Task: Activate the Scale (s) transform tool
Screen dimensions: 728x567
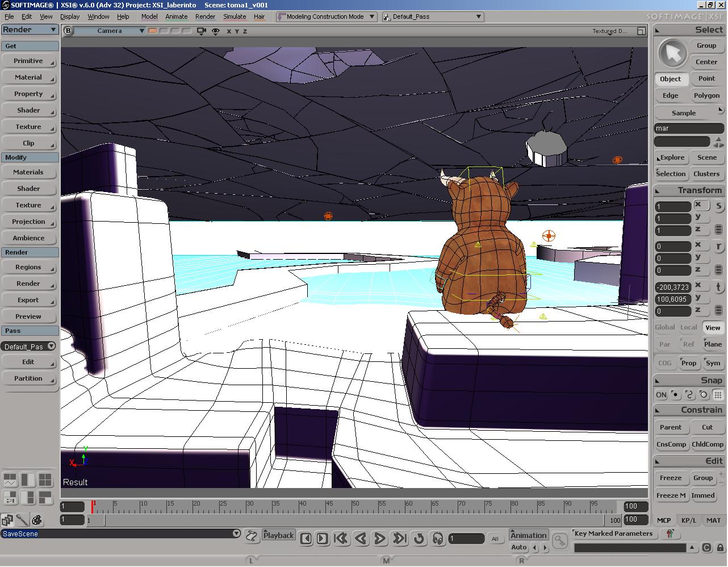Action: [x=718, y=206]
